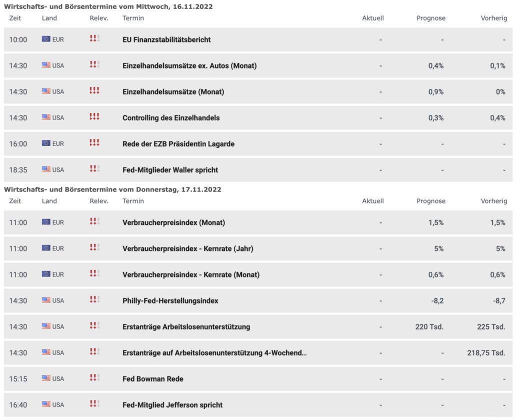Click the relevance indicator for Einzelhandelsumsätze (Monat)

pyautogui.click(x=94, y=91)
